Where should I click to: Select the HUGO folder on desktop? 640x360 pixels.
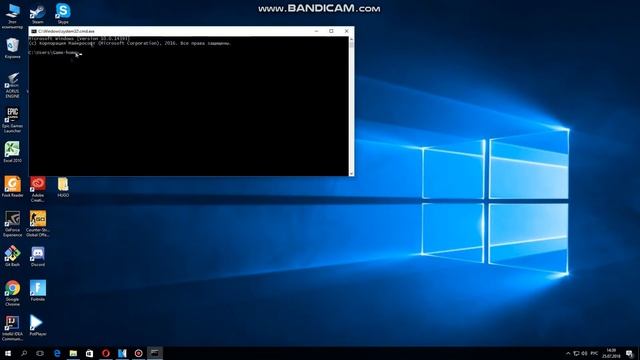pos(63,187)
